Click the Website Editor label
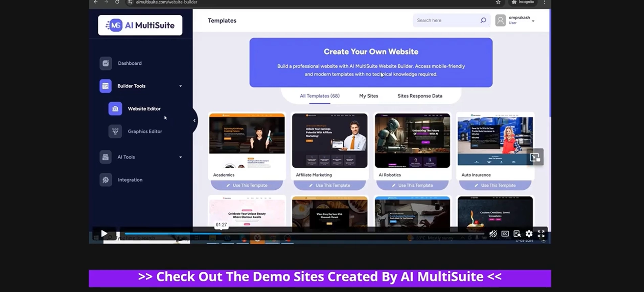This screenshot has width=644, height=292. [x=144, y=109]
